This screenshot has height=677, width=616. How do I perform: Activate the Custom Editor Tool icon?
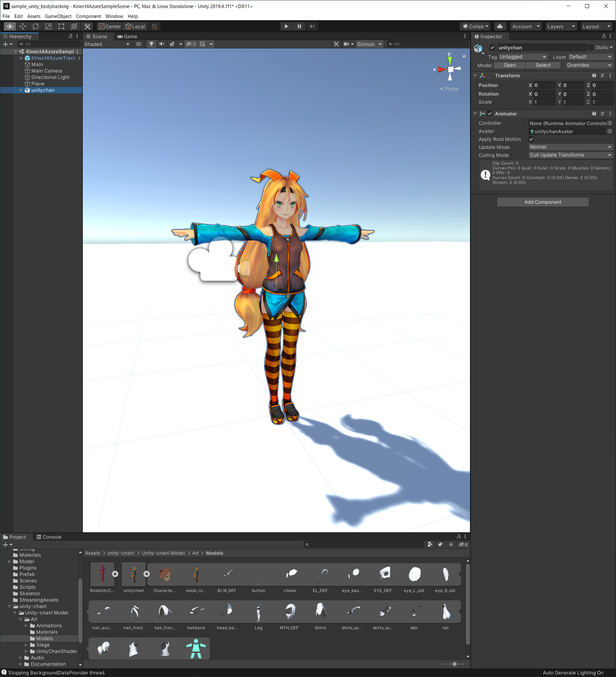pyautogui.click(x=86, y=26)
